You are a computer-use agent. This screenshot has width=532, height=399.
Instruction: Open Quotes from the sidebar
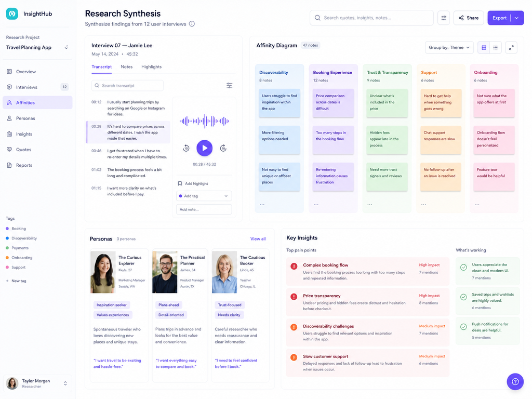point(37,150)
